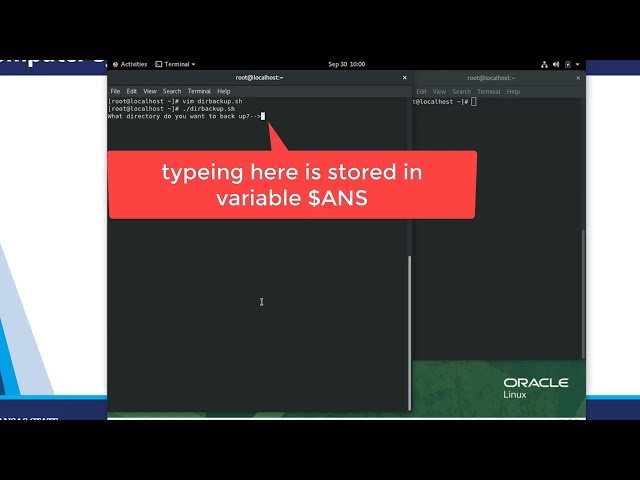This screenshot has width=640, height=480.
Task: Open Terminal menu in background terminal
Action: click(x=489, y=92)
